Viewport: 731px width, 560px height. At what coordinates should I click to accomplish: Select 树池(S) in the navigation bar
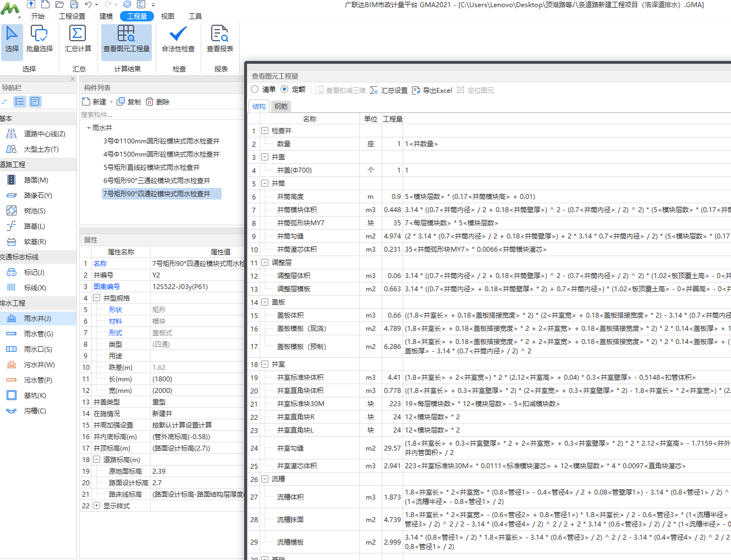[x=37, y=210]
